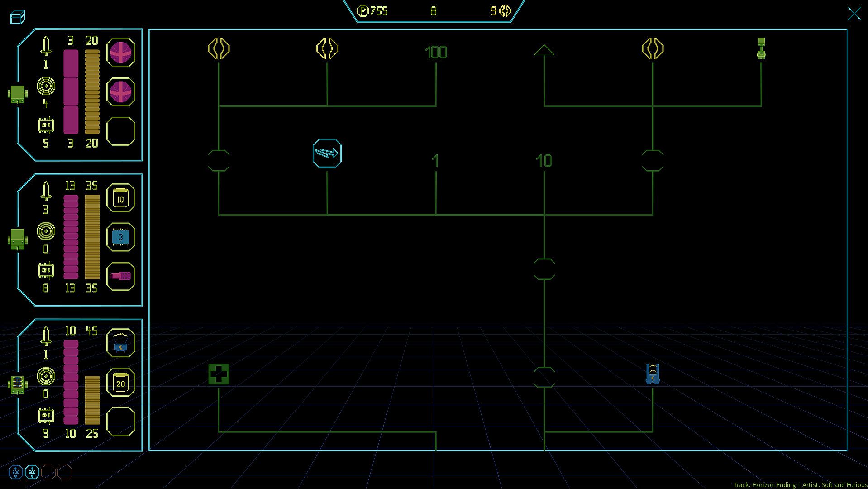The image size is (868, 489).
Task: Open the first robot's second magenta wheel slot
Action: coord(121,92)
